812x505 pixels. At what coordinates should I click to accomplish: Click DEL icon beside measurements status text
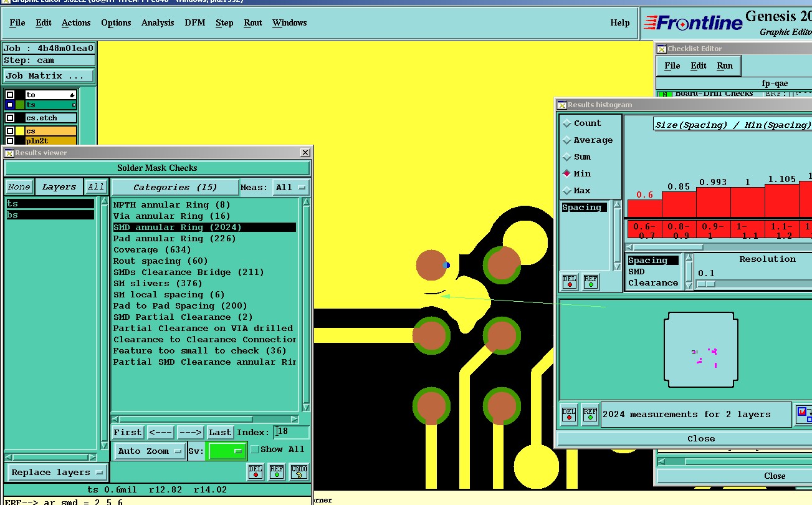[569, 414]
